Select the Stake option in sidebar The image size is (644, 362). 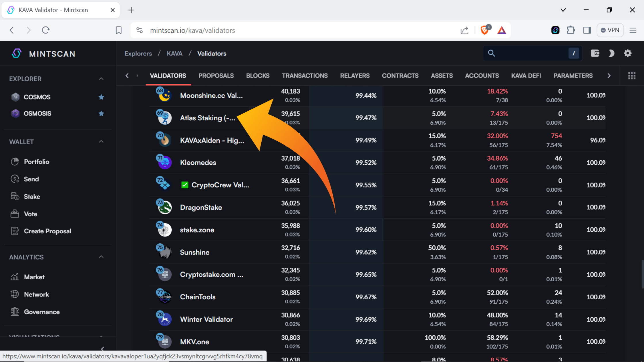click(x=32, y=196)
